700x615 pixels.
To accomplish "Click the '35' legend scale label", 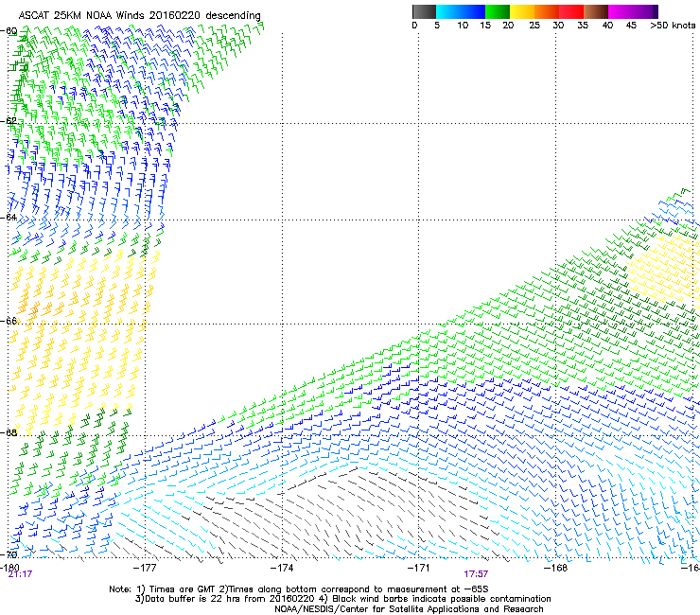I will point(583,26).
